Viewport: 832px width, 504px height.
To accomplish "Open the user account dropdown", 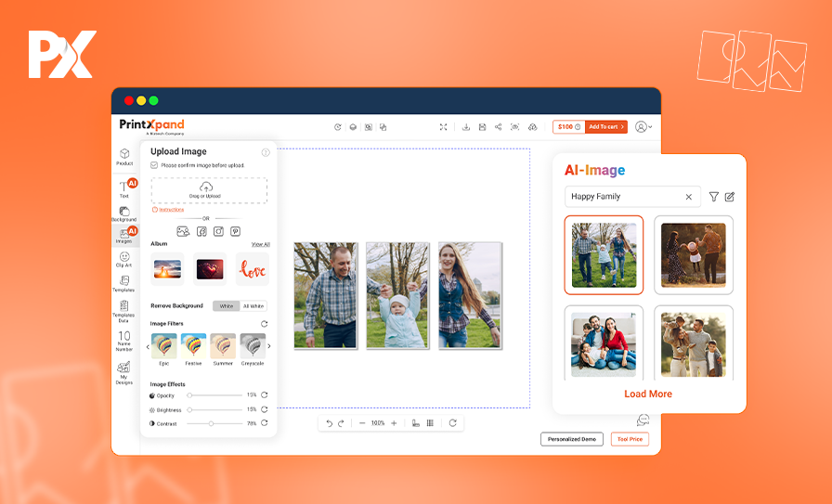I will point(643,127).
